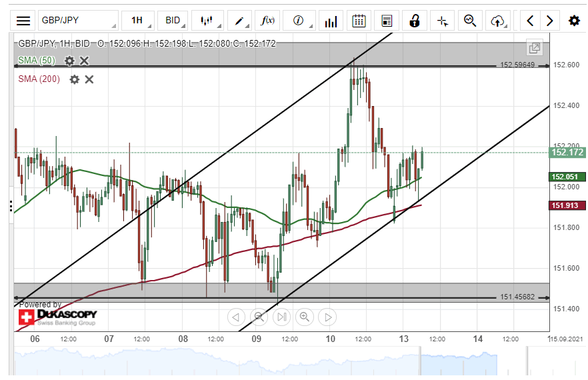Viewport: 588px width, 380px height.
Task: Remove the SMA (200) indicator
Action: (x=89, y=79)
